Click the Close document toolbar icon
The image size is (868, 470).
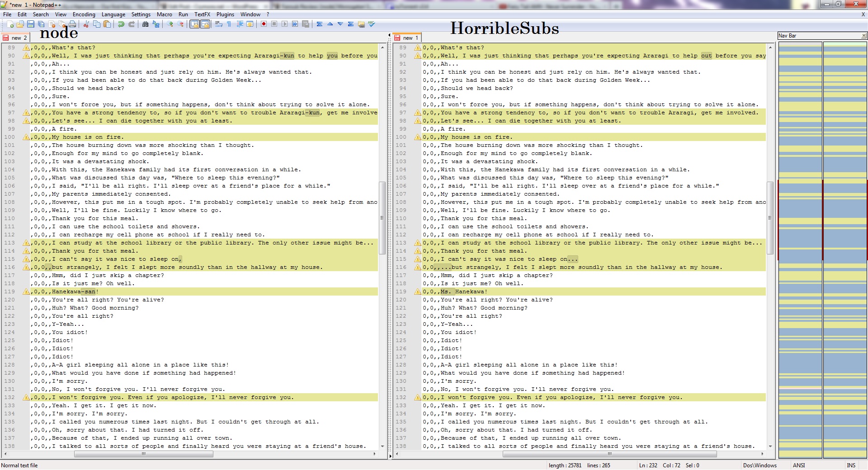(52, 24)
